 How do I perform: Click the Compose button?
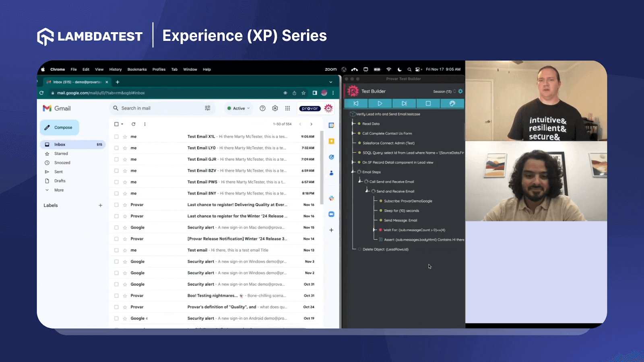coord(59,128)
